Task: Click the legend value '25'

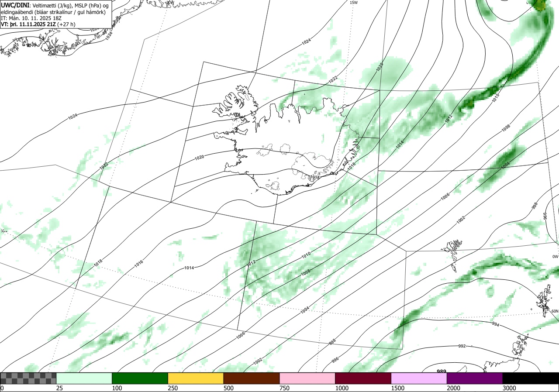Action: coord(60,388)
